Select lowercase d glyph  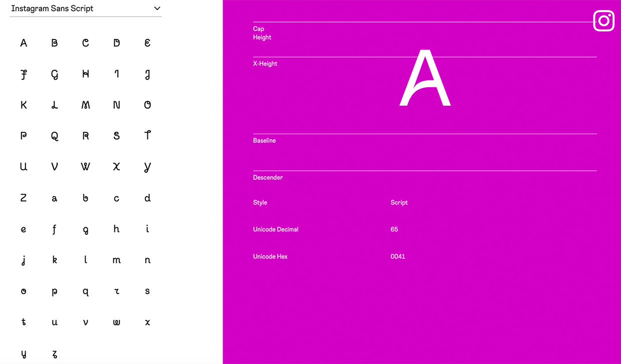pyautogui.click(x=147, y=198)
